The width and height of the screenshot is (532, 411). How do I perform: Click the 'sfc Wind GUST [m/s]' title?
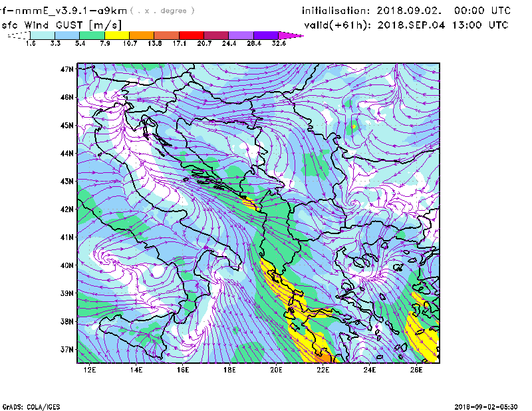click(x=61, y=25)
